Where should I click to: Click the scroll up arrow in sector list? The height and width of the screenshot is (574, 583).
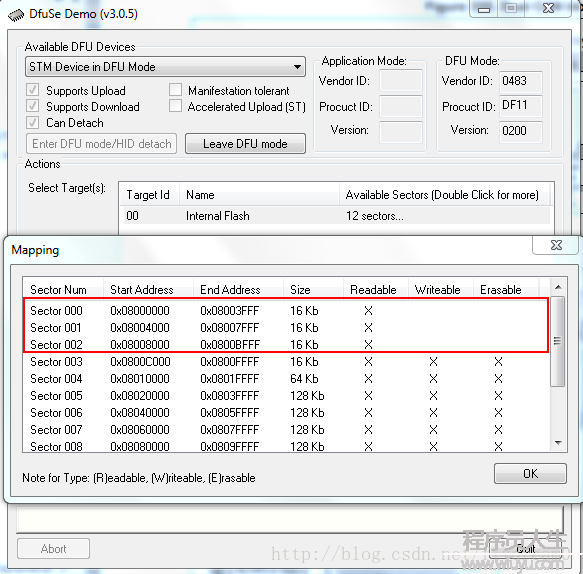(558, 287)
